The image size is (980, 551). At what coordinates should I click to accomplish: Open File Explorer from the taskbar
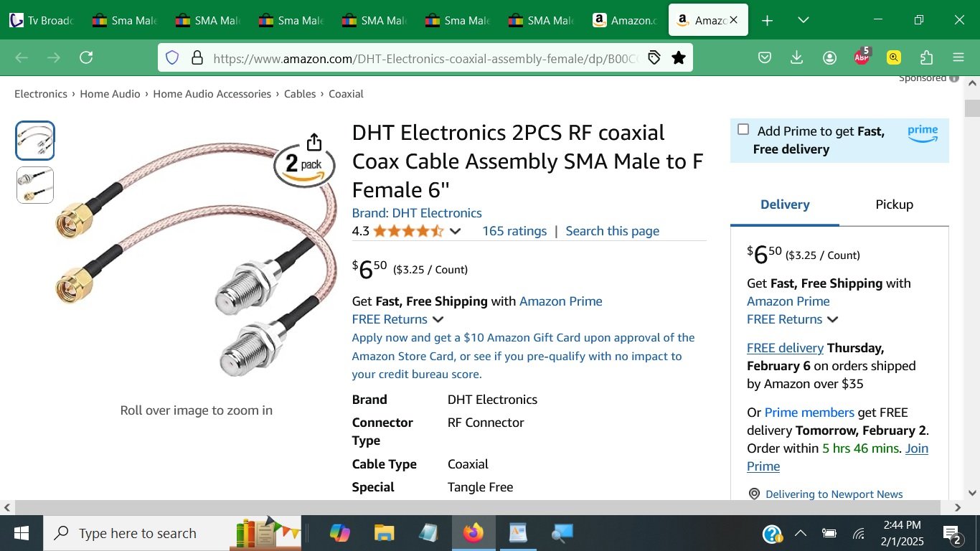coord(385,533)
